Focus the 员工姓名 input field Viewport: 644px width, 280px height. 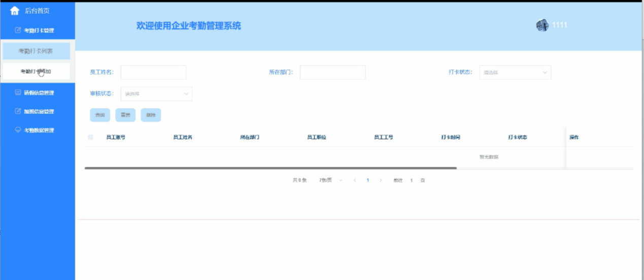[153, 72]
